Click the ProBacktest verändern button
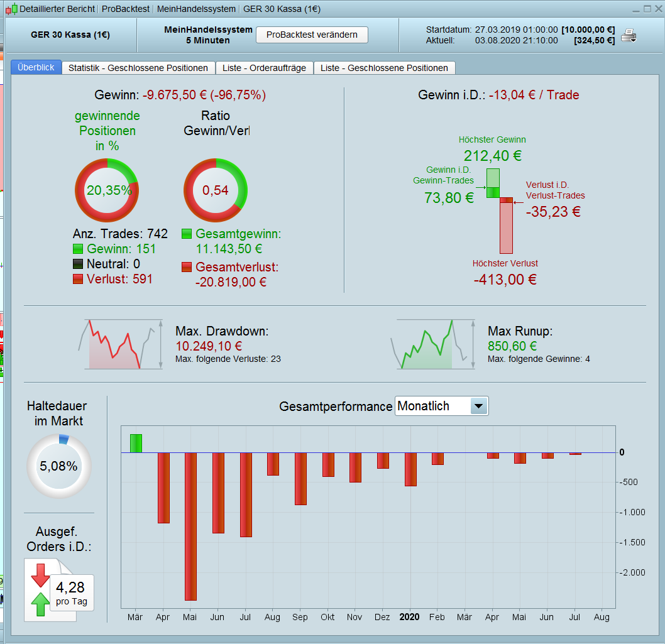The height and width of the screenshot is (644, 665). point(312,35)
